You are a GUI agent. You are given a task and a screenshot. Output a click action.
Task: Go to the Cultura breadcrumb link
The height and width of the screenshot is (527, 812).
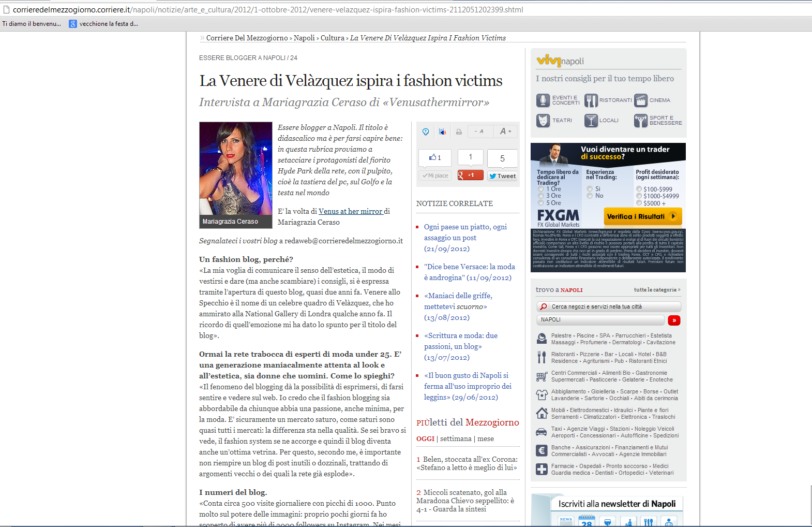click(332, 38)
